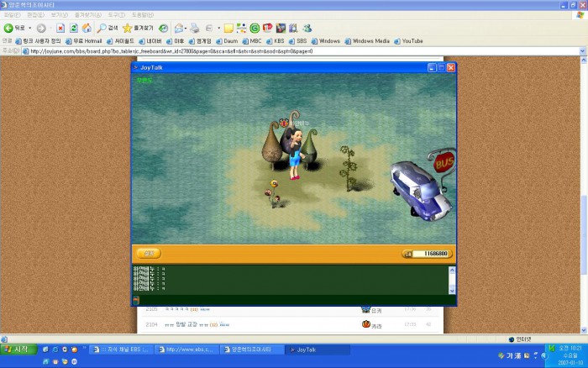Click the Windows Start (시작) button
This screenshot has width=588, height=368.
click(17, 350)
